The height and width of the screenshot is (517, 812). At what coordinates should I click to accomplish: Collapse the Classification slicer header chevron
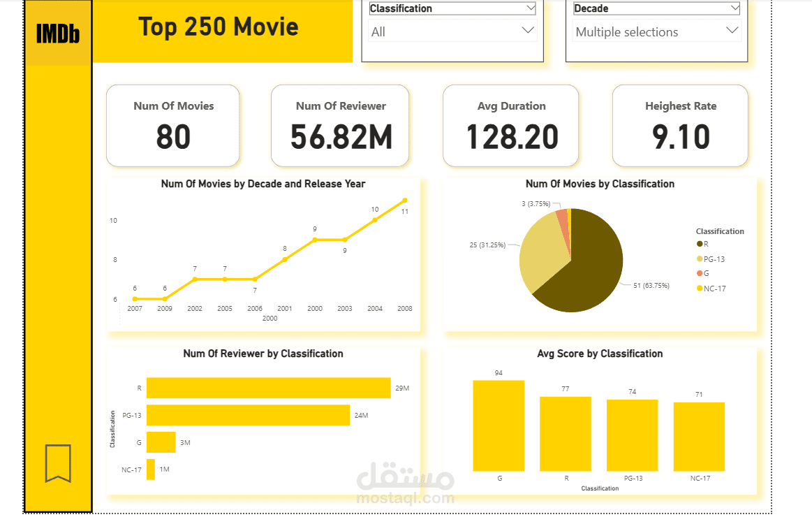click(x=531, y=8)
